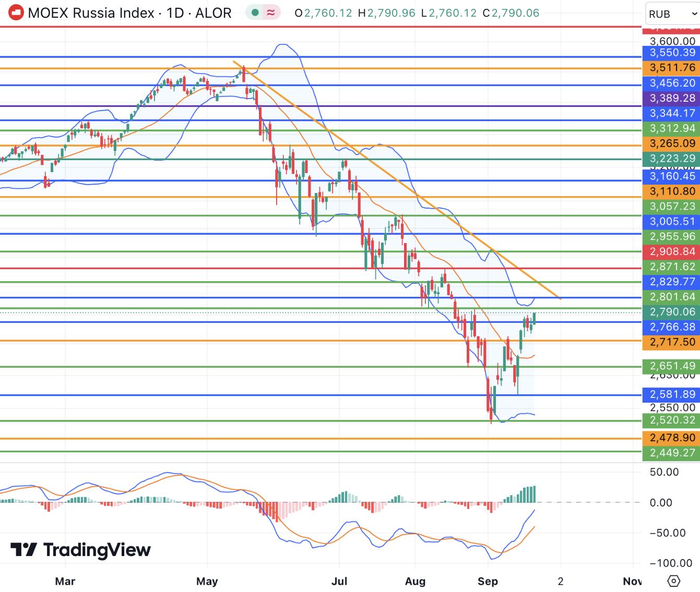Click the −100.00 indicator axis value
Screen dimensions: 700x592
click(671, 563)
